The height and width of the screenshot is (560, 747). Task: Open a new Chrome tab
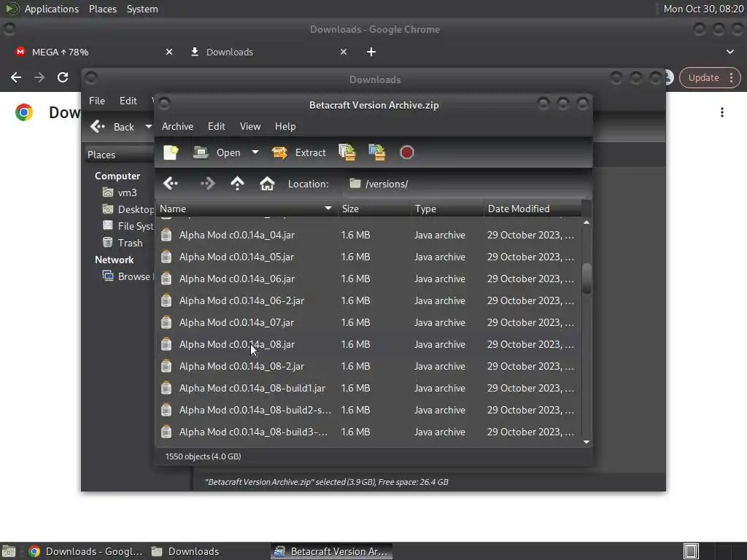(x=371, y=52)
